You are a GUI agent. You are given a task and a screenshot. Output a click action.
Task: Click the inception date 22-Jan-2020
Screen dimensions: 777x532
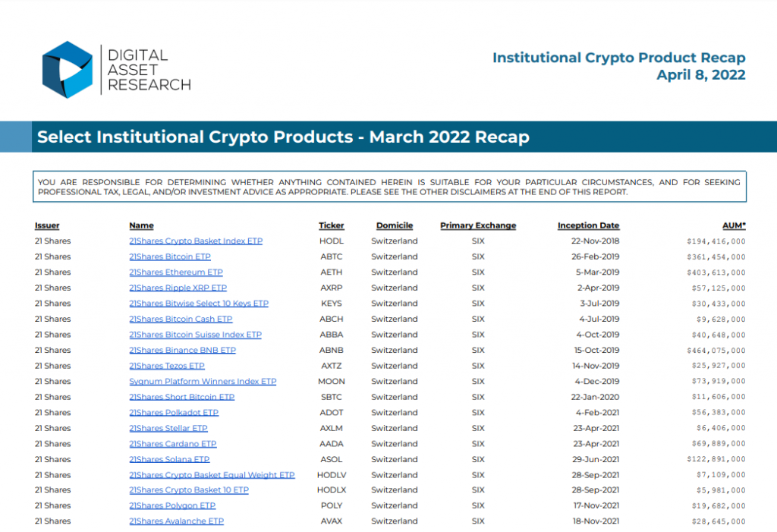coord(595,397)
